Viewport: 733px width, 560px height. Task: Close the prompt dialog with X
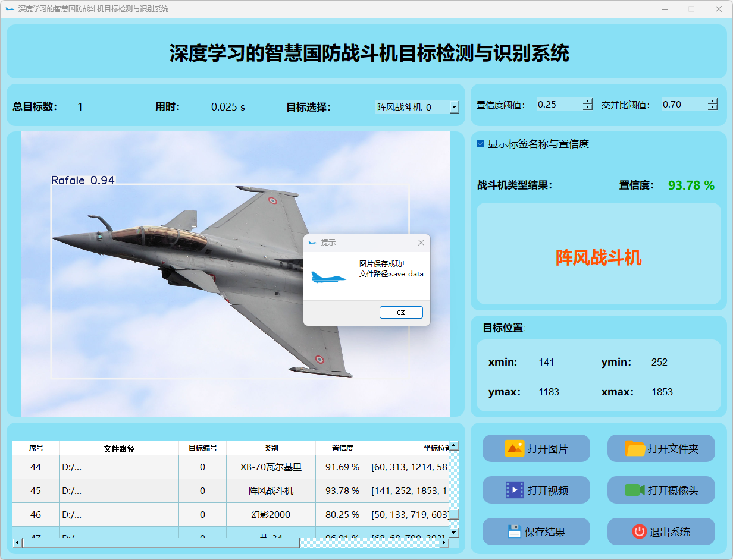click(421, 243)
